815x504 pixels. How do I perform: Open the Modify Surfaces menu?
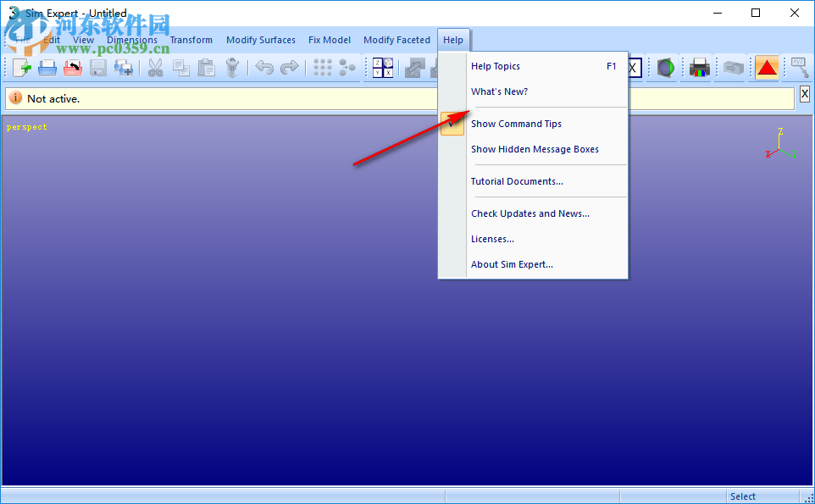[260, 40]
